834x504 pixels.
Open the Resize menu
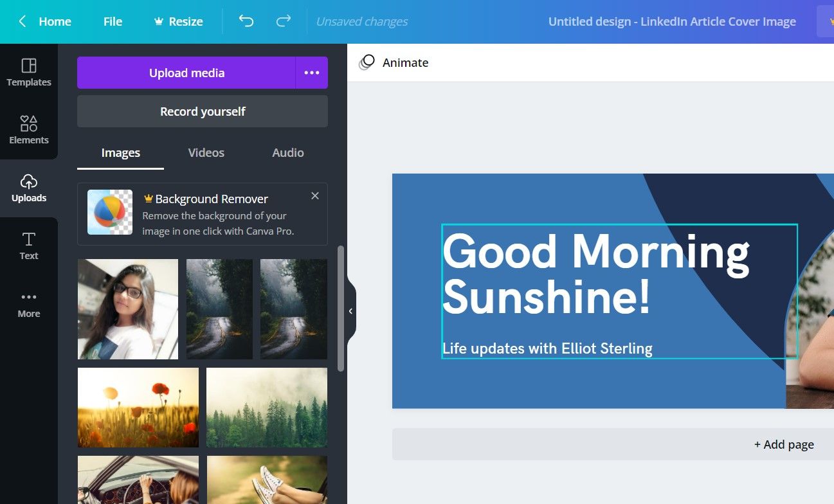click(x=178, y=21)
